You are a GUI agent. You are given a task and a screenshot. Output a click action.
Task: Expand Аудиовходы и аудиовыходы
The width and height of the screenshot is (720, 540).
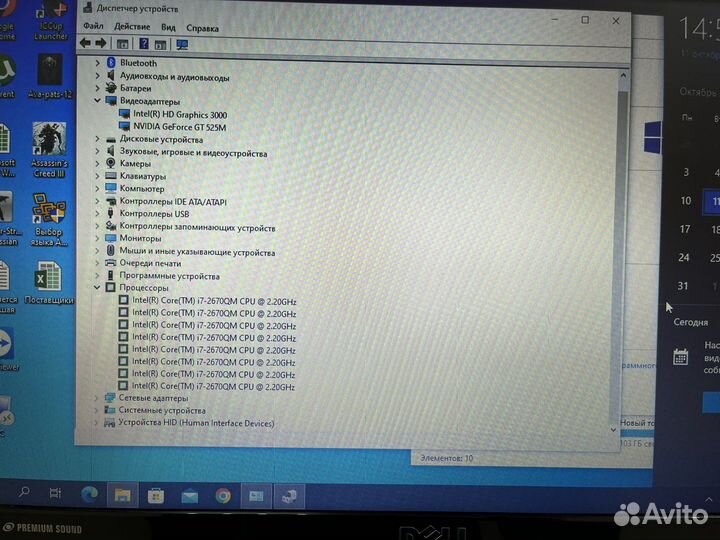[97, 75]
